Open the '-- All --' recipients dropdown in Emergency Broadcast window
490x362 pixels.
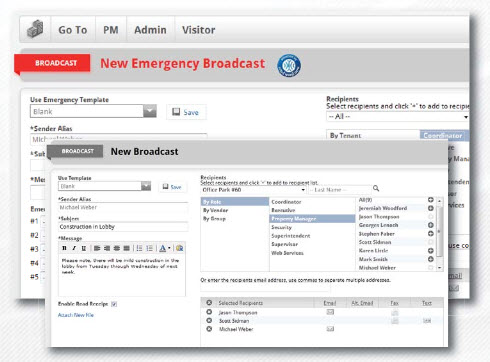coord(397,117)
